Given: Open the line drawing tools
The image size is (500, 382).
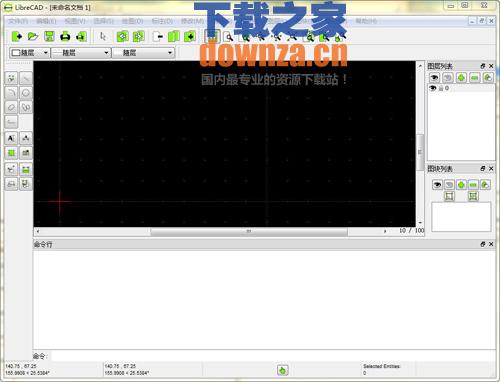Looking at the screenshot, I should [26, 78].
